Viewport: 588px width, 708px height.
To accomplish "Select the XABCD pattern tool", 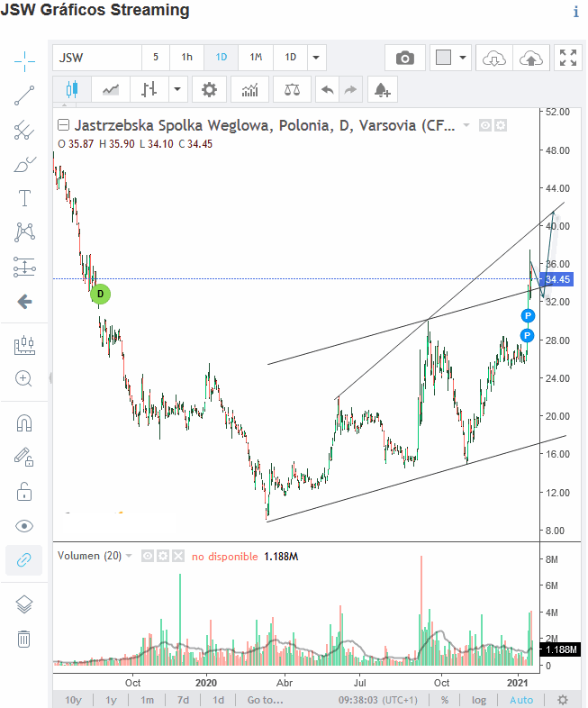I will (24, 232).
